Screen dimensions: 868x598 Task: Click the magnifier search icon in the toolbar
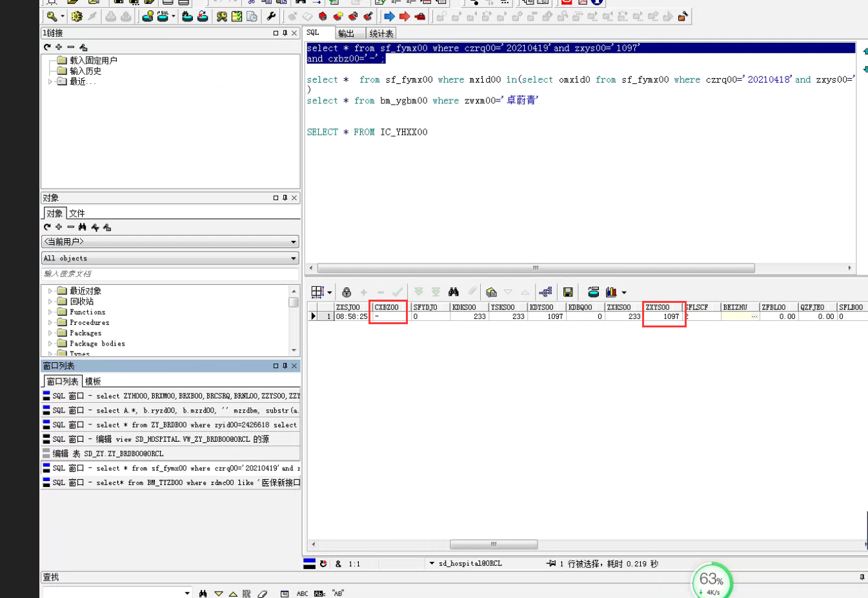pos(51,17)
